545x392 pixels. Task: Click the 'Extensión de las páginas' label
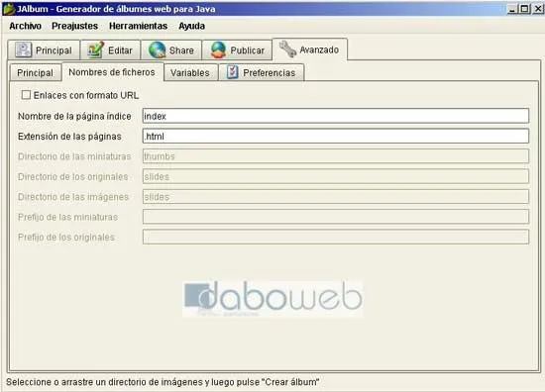pos(69,137)
